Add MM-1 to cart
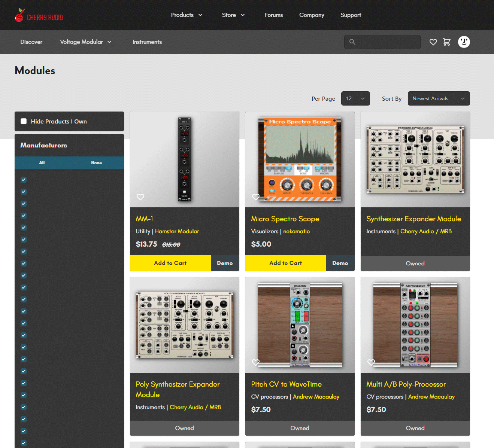Screen dimensions: 494x448 [170, 263]
